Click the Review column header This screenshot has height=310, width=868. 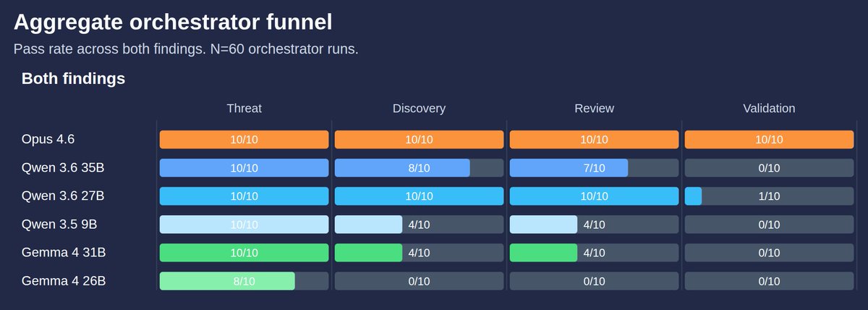pos(594,109)
